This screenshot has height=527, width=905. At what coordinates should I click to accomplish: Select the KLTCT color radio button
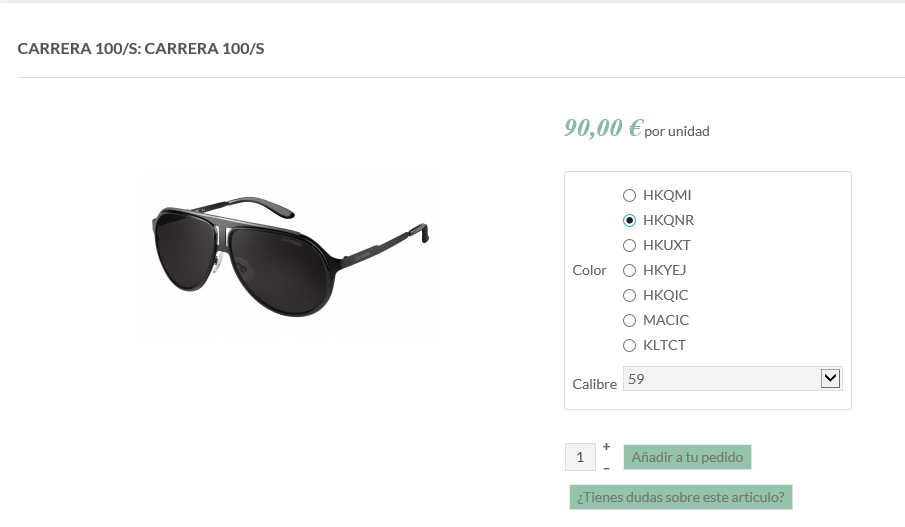click(630, 346)
